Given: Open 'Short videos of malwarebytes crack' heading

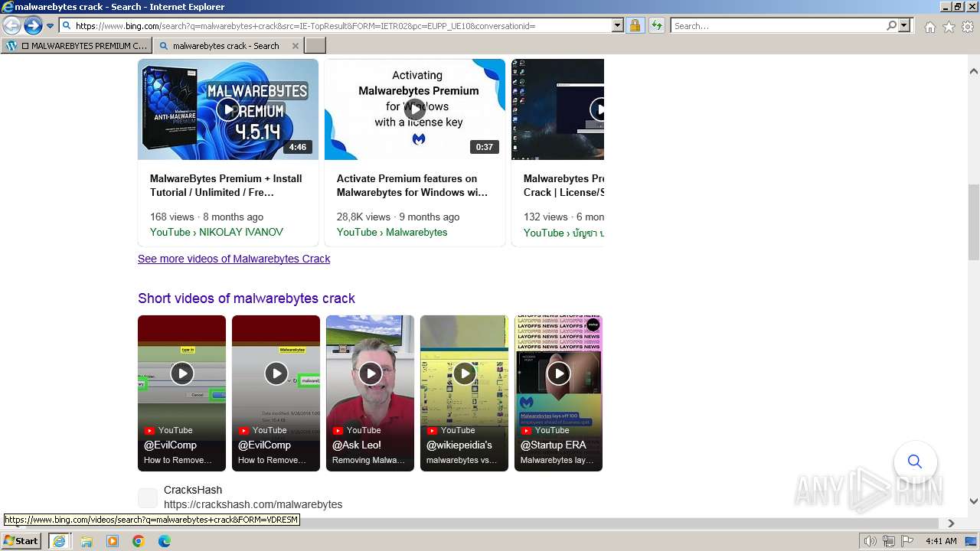Looking at the screenshot, I should (x=247, y=298).
